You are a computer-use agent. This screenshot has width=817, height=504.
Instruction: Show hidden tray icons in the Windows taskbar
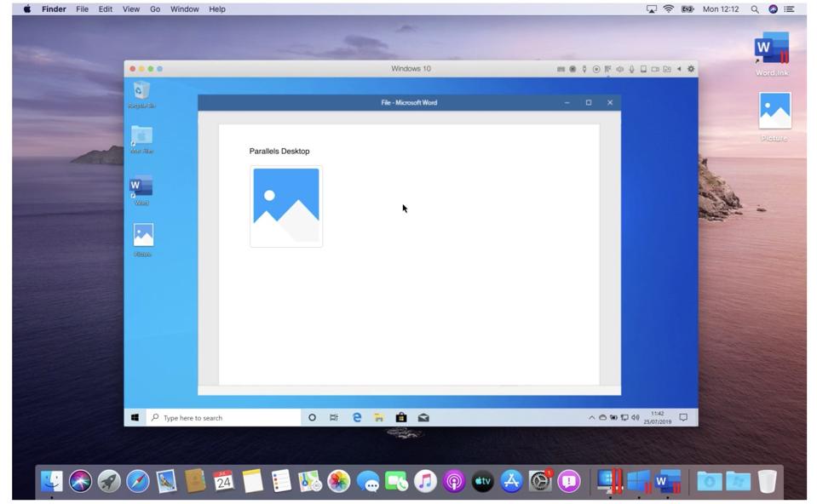click(591, 417)
